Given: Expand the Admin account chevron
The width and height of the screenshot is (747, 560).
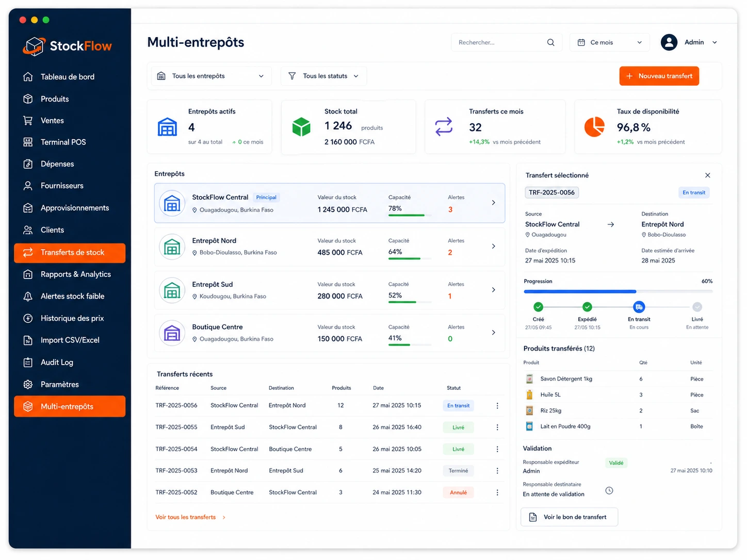Looking at the screenshot, I should click(715, 42).
